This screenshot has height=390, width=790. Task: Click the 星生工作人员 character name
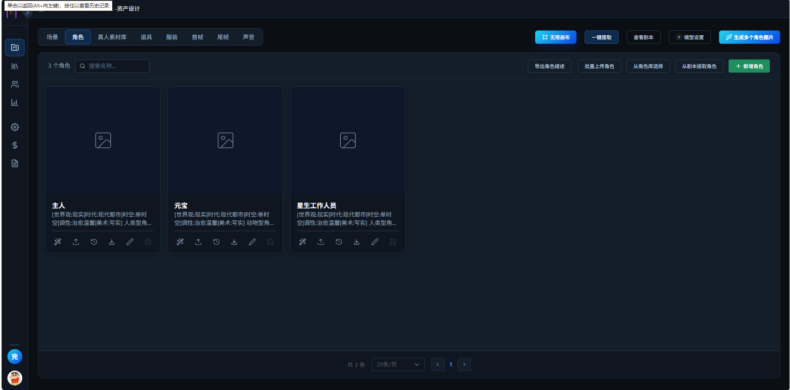click(x=316, y=206)
